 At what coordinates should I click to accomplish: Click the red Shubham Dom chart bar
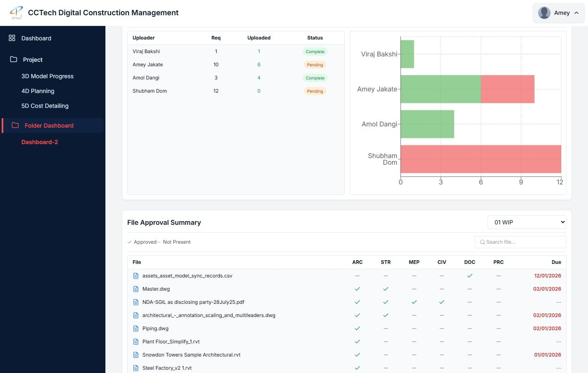(481, 159)
